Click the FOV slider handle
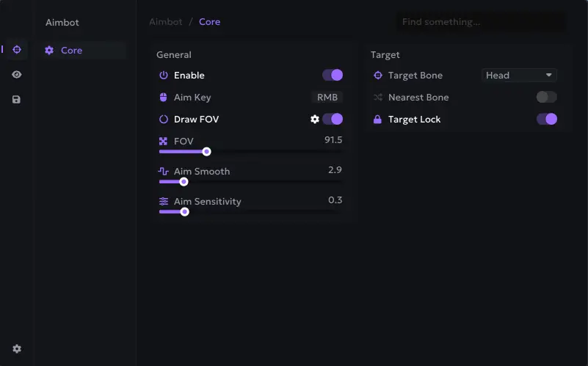Viewport: 588px width, 366px height. (207, 152)
